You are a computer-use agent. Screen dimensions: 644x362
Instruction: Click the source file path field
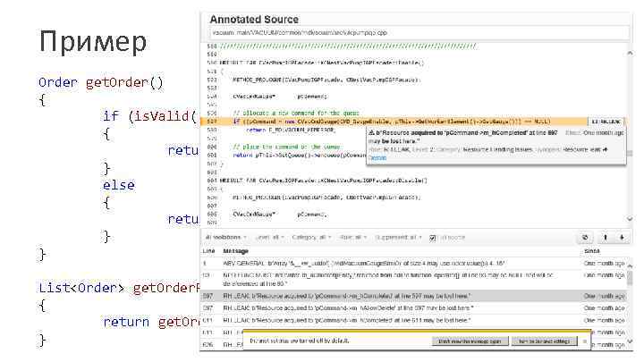click(419, 32)
